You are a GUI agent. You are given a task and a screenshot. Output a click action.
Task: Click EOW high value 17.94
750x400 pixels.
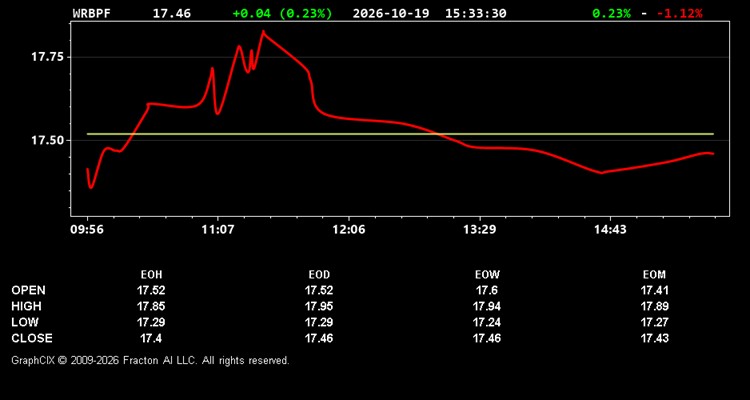(x=487, y=306)
